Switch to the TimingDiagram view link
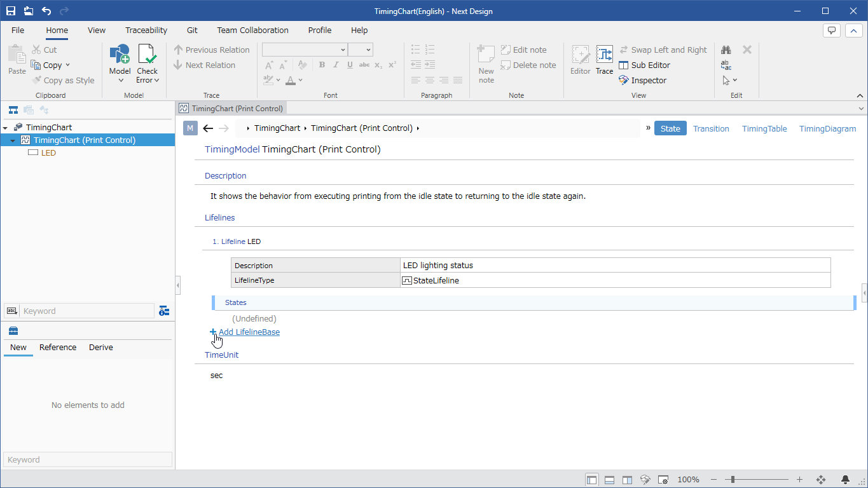Viewport: 868px width, 488px height. (x=828, y=128)
